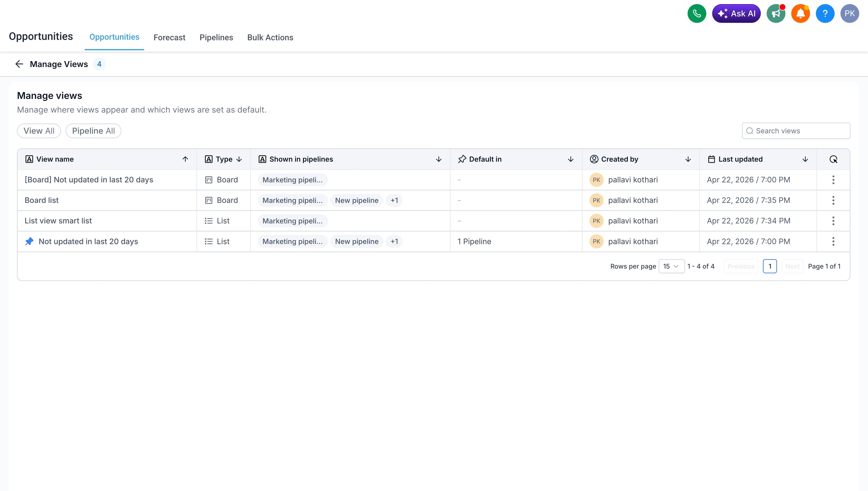Open notifications via the bell icon
The image size is (868, 491).
pyautogui.click(x=801, y=13)
